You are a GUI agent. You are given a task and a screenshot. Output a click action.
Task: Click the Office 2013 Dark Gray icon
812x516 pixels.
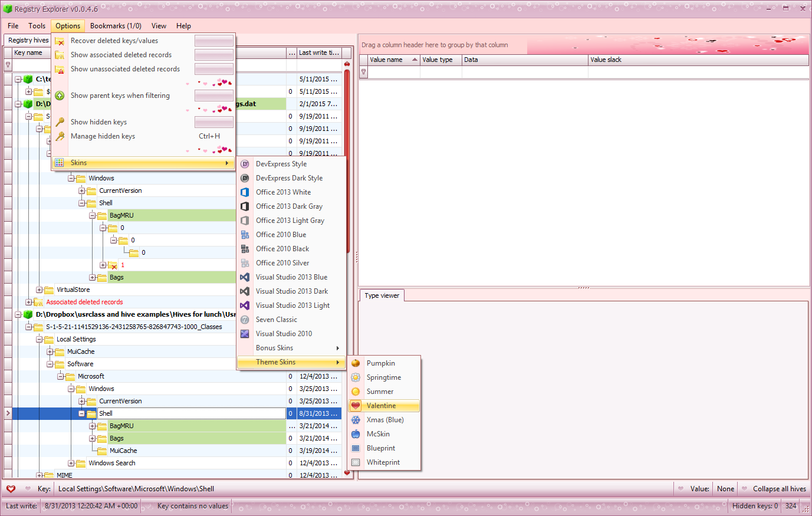pos(245,206)
